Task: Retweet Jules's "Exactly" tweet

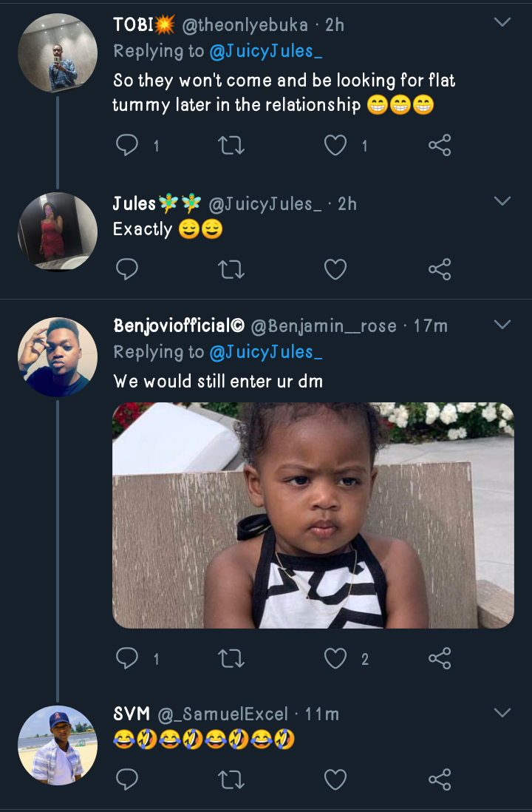Action: tap(231, 269)
